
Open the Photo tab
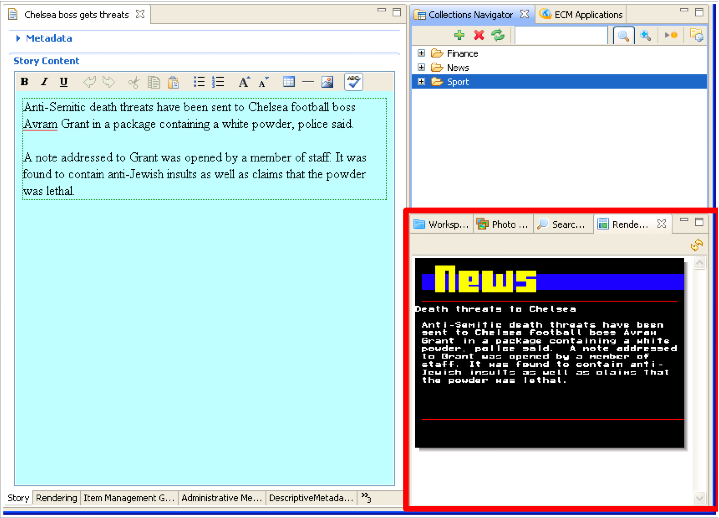click(503, 225)
